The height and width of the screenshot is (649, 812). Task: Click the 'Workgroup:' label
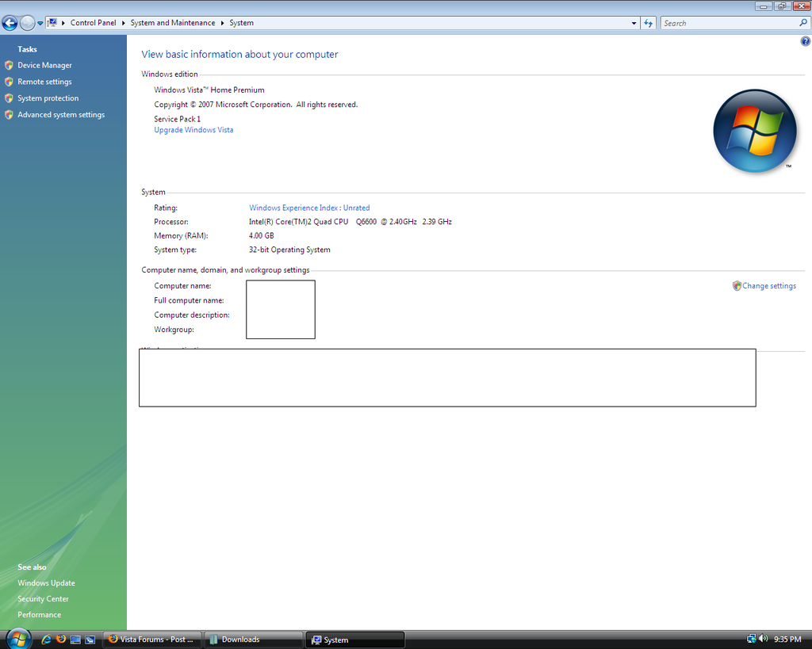(174, 329)
